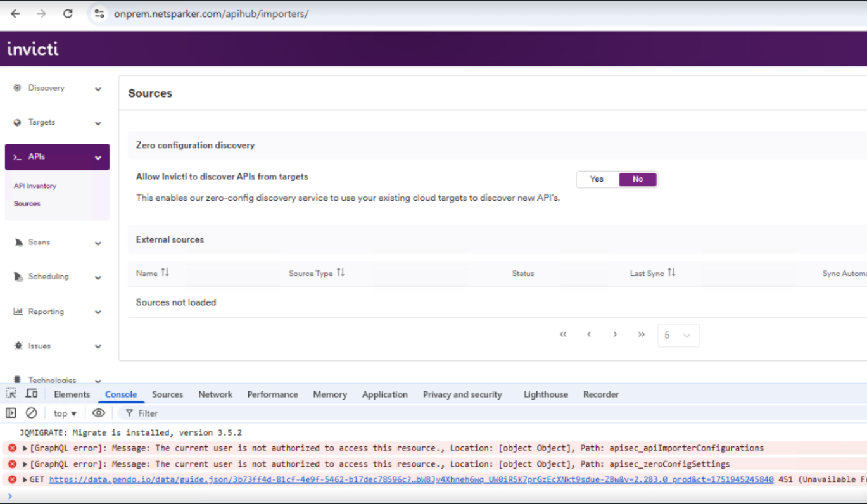Open the Lighthouse panel tab
Viewport: 867px width, 504px height.
point(545,394)
